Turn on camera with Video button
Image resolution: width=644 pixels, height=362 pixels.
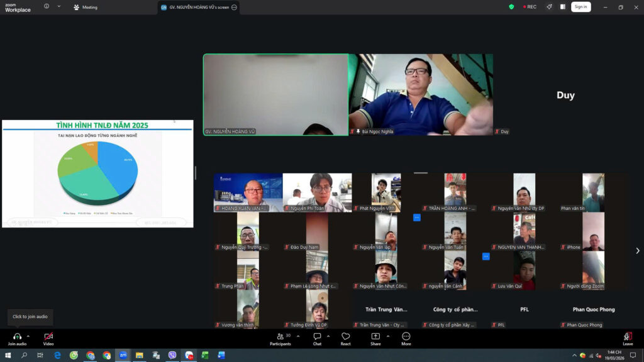click(48, 337)
